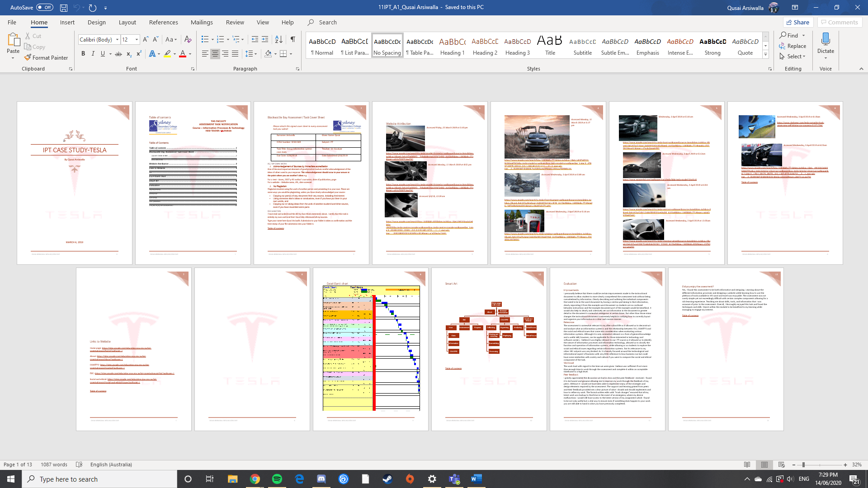The image size is (868, 488).
Task: Click the Redo icon in title bar
Action: (x=92, y=8)
